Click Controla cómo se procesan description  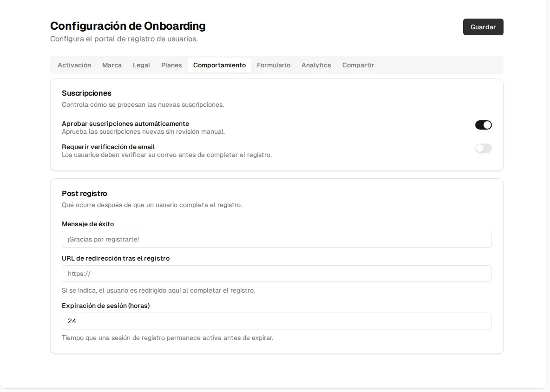pyautogui.click(x=143, y=105)
